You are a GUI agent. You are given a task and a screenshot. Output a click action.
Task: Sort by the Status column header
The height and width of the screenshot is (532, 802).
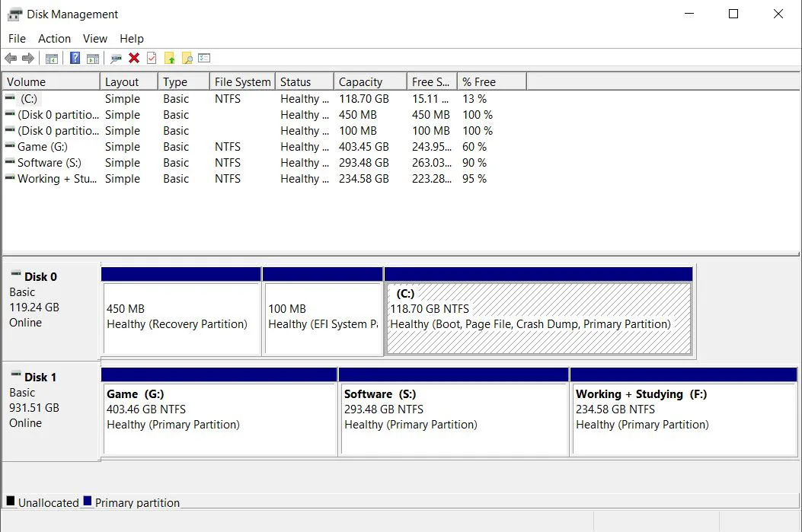click(x=305, y=81)
